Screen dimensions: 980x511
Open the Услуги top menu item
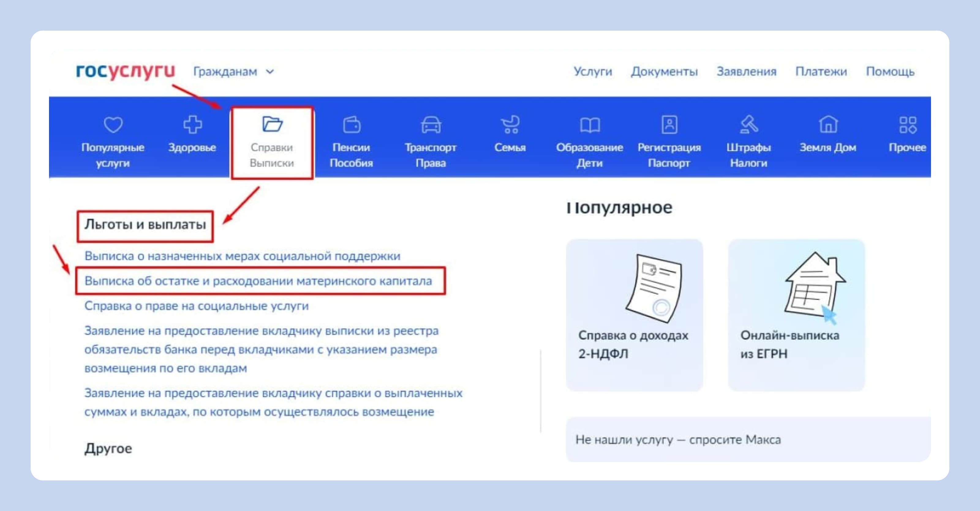pyautogui.click(x=593, y=72)
